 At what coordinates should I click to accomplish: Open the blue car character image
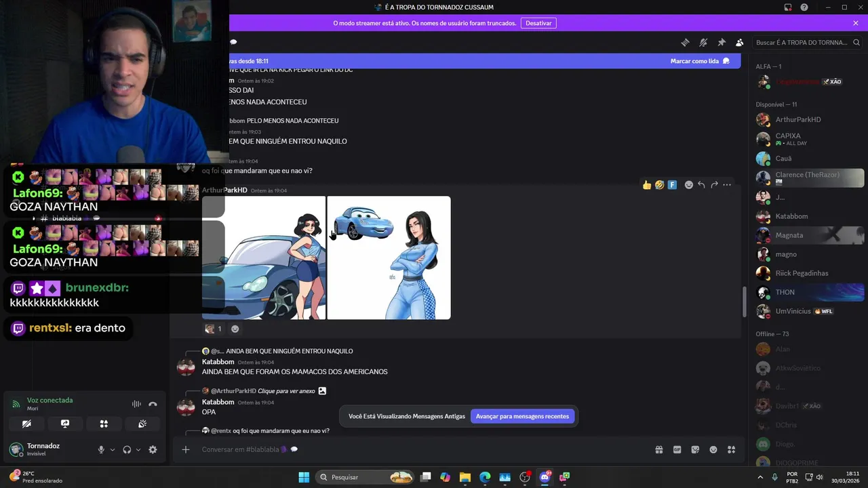click(264, 258)
